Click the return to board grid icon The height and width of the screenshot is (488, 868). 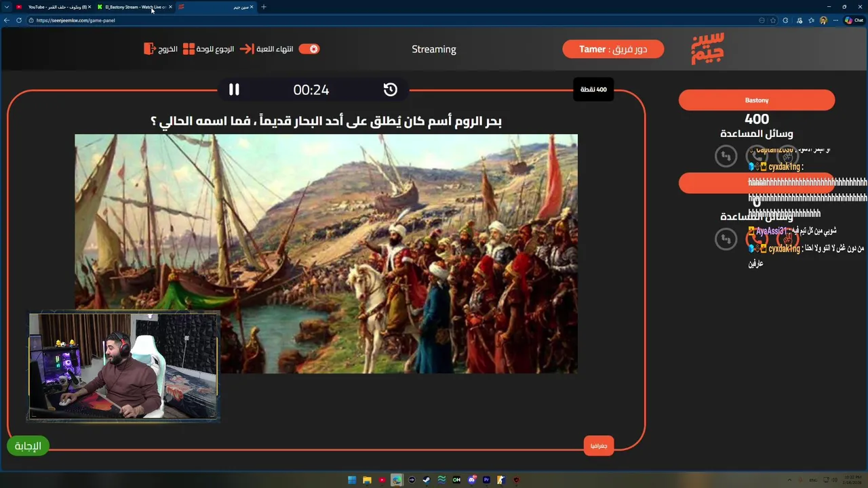click(189, 49)
